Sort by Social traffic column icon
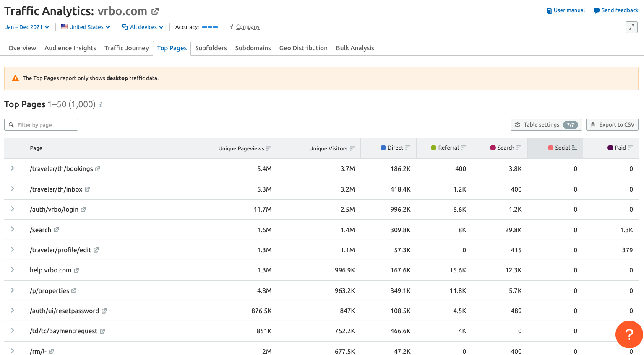The height and width of the screenshot is (355, 644). pos(574,148)
